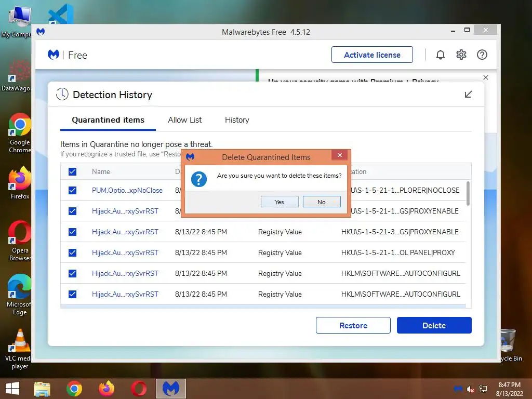This screenshot has width=532, height=399.
Task: Open DataWagon desktop shortcut
Action: (18, 75)
